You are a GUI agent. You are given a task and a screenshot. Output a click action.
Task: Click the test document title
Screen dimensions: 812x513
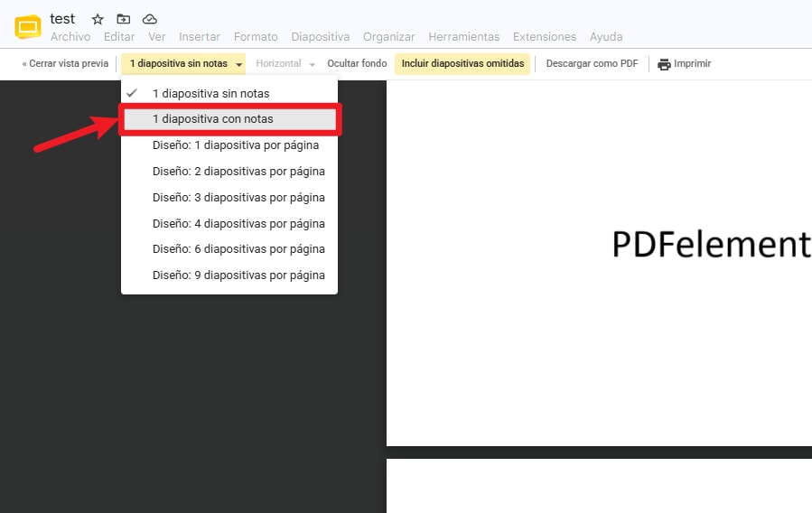tap(62, 19)
